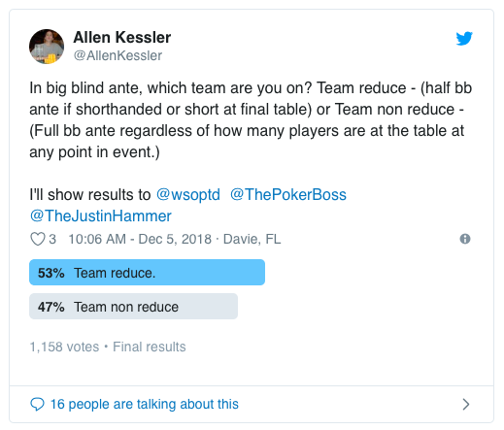The height and width of the screenshot is (430, 504).
Task: Click the tweet body text about big blind ante
Action: click(251, 120)
